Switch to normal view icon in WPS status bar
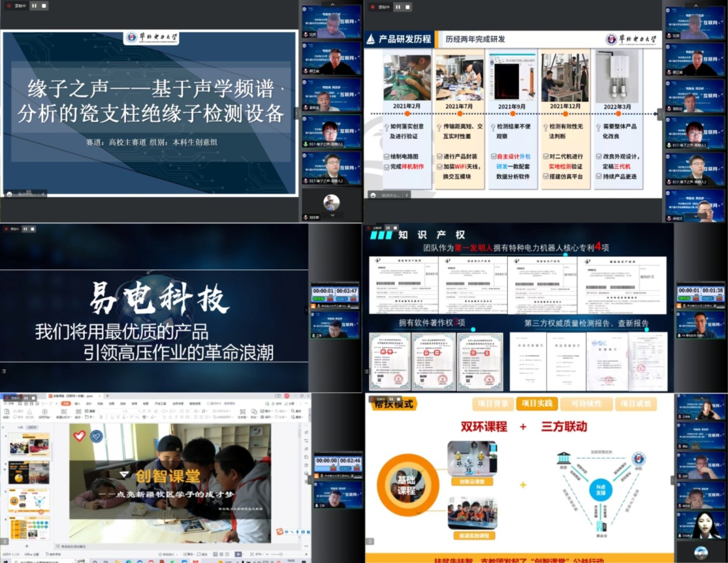 click(x=216, y=554)
